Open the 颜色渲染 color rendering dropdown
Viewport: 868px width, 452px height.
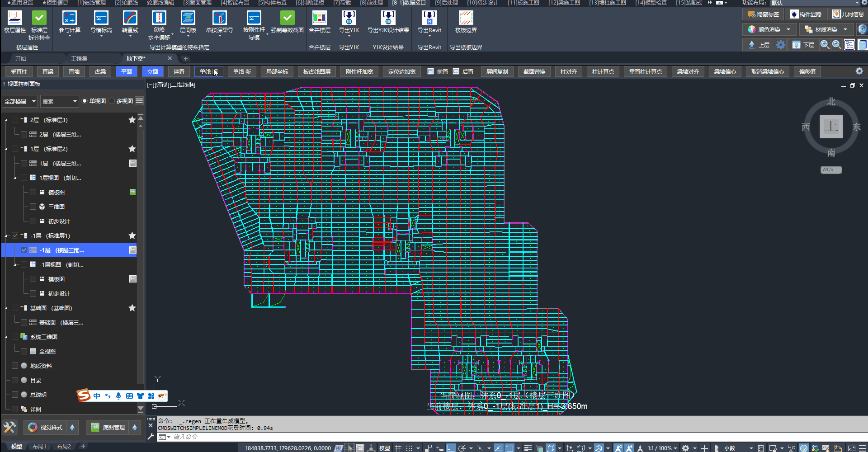pyautogui.click(x=788, y=29)
